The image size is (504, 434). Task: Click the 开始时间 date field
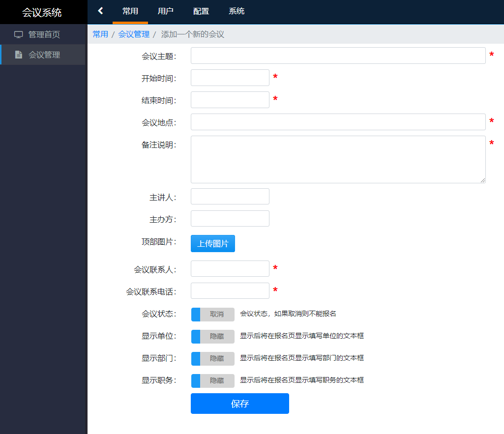pyautogui.click(x=230, y=78)
